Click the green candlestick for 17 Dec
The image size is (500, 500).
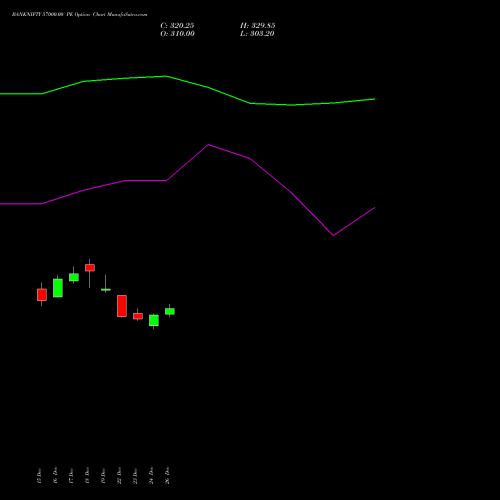point(74,277)
